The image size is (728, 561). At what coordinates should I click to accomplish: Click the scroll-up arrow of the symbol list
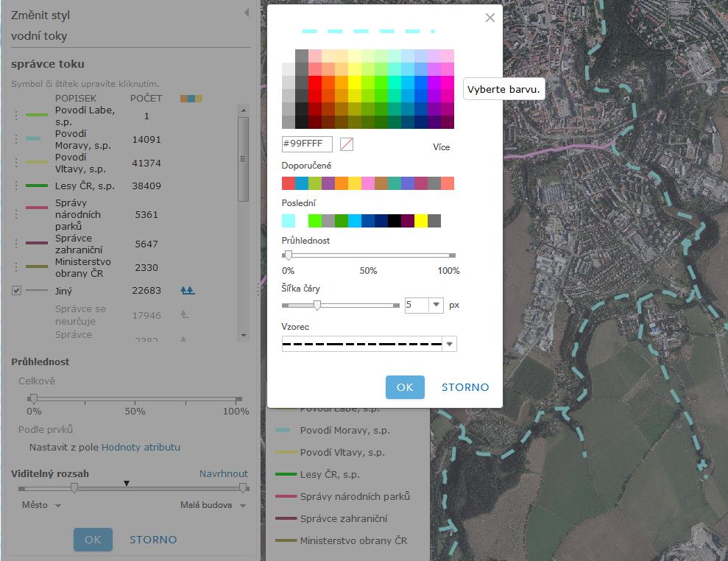(x=244, y=110)
